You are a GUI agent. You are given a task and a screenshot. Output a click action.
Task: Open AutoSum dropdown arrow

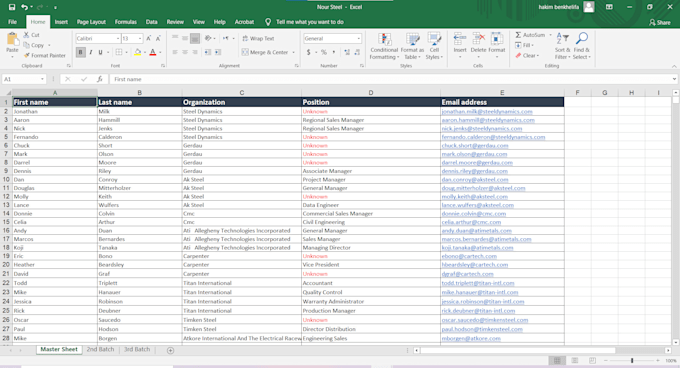(x=550, y=35)
